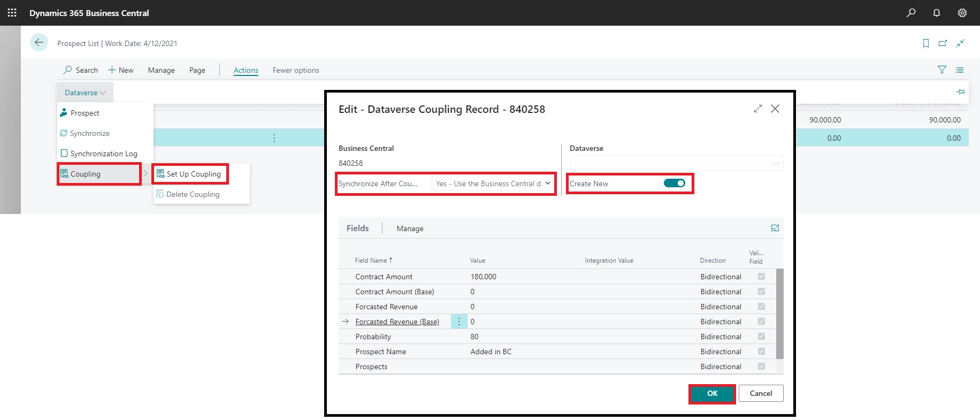
Task: Expand the coupling dialog to full screen
Action: tap(757, 109)
